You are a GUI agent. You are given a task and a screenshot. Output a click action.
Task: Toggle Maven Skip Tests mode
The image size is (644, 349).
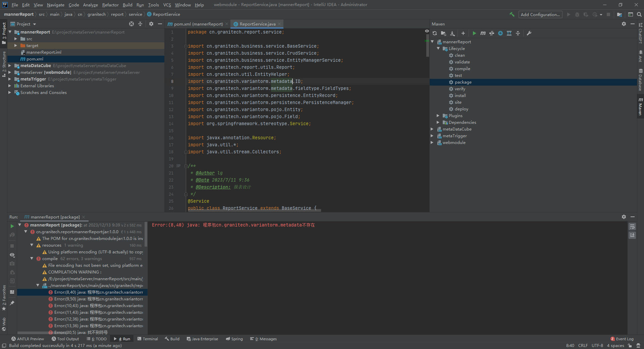pyautogui.click(x=492, y=33)
